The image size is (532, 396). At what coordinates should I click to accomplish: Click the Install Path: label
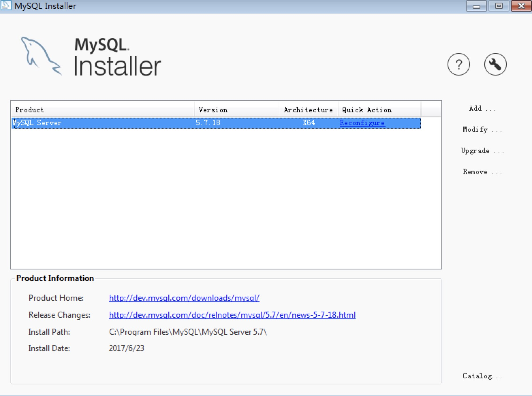point(49,332)
